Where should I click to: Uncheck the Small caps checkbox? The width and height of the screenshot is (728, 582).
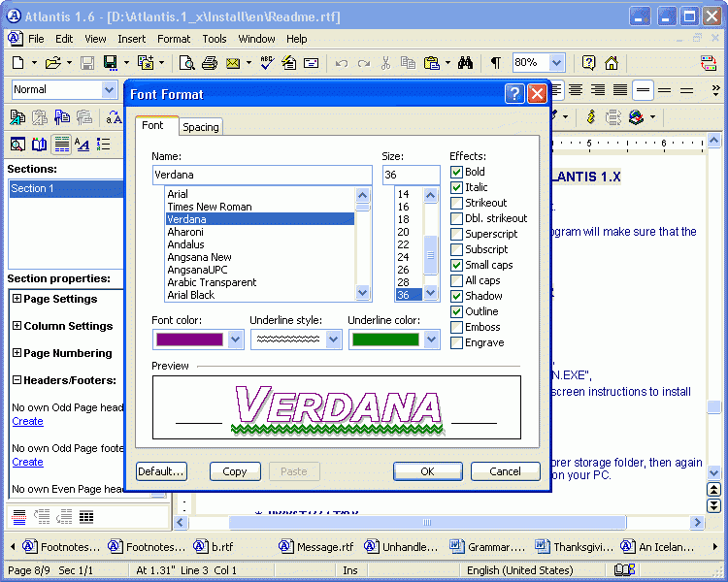pos(456,266)
